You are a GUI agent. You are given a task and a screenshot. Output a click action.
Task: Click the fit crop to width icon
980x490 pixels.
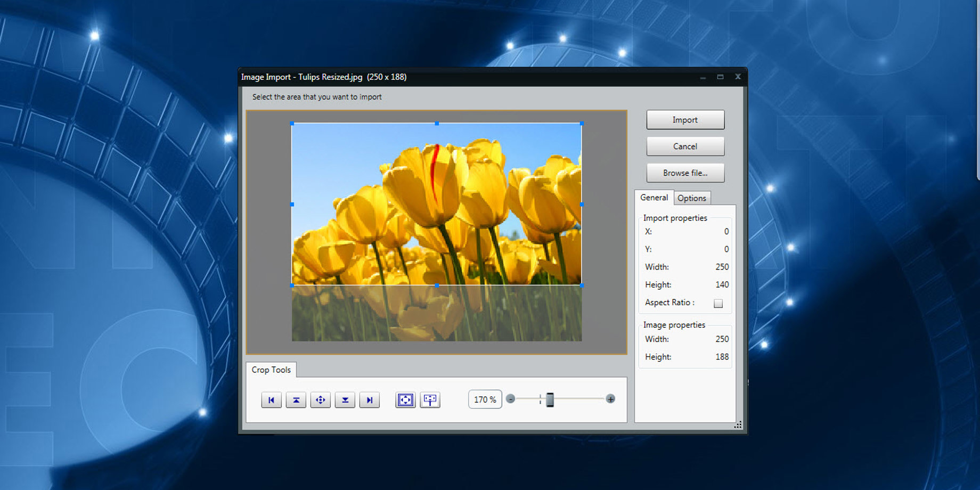point(430,400)
